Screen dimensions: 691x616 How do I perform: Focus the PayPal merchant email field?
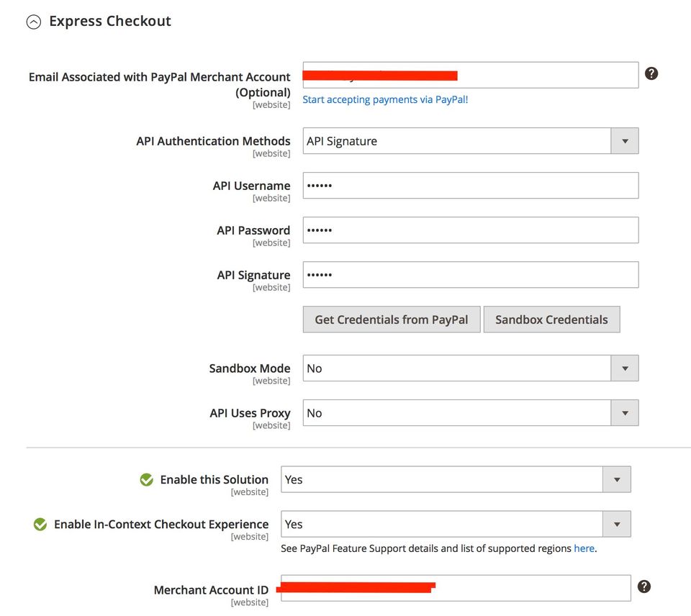(471, 75)
